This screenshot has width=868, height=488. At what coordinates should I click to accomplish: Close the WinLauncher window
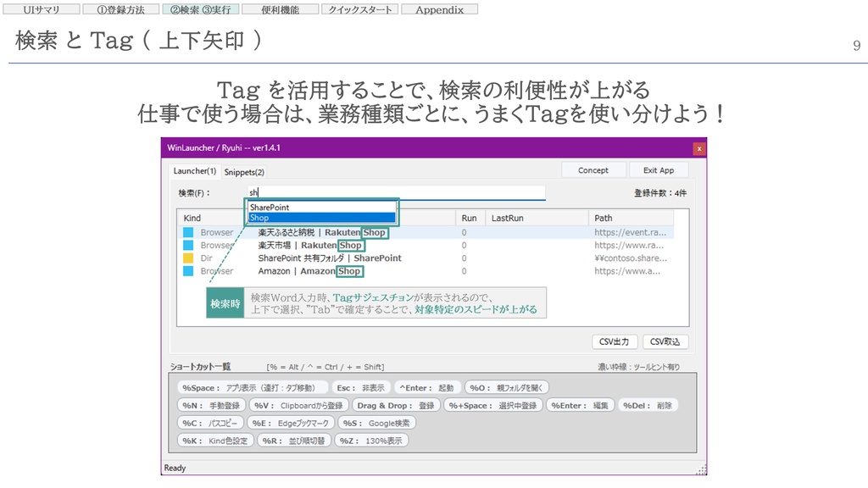(699, 148)
